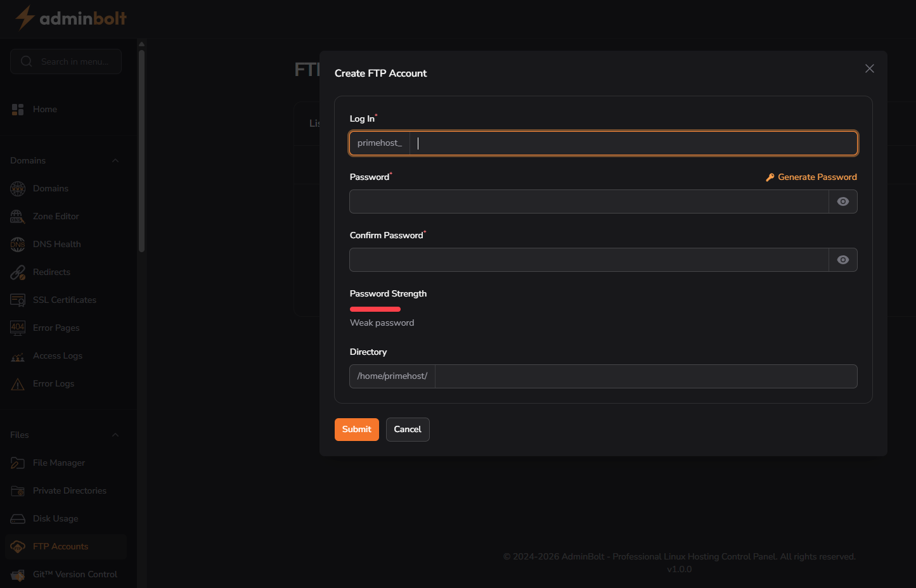Open SSL Certificates
This screenshot has height=588, width=916.
pos(65,300)
